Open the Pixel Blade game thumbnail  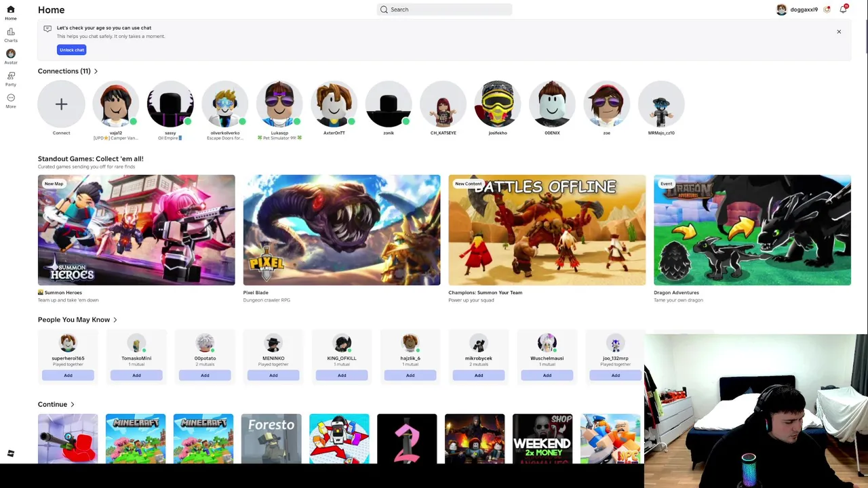click(342, 230)
